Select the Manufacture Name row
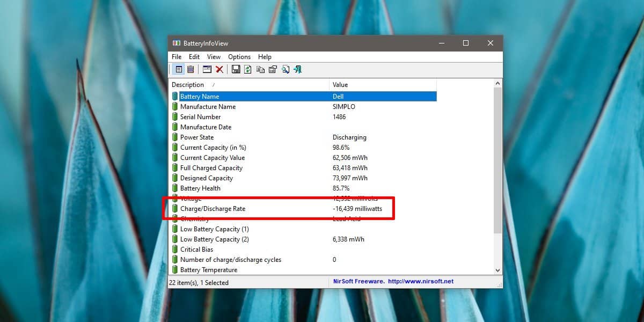This screenshot has height=322, width=644. (x=303, y=107)
